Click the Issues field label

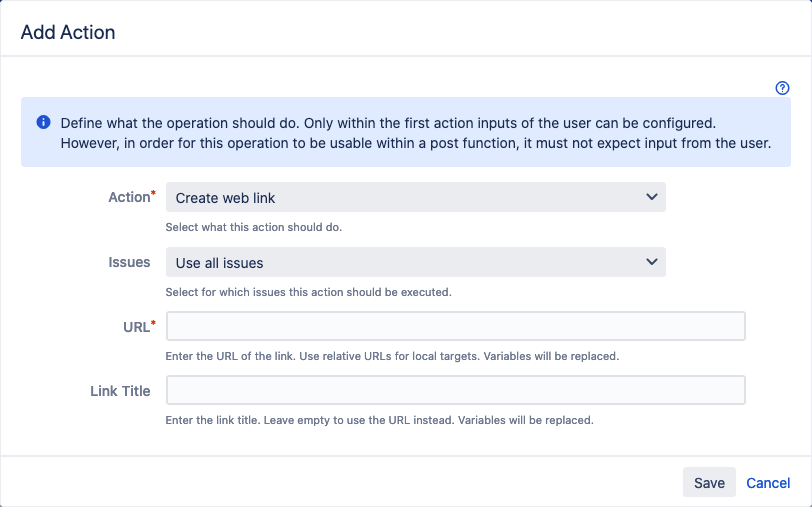point(129,262)
